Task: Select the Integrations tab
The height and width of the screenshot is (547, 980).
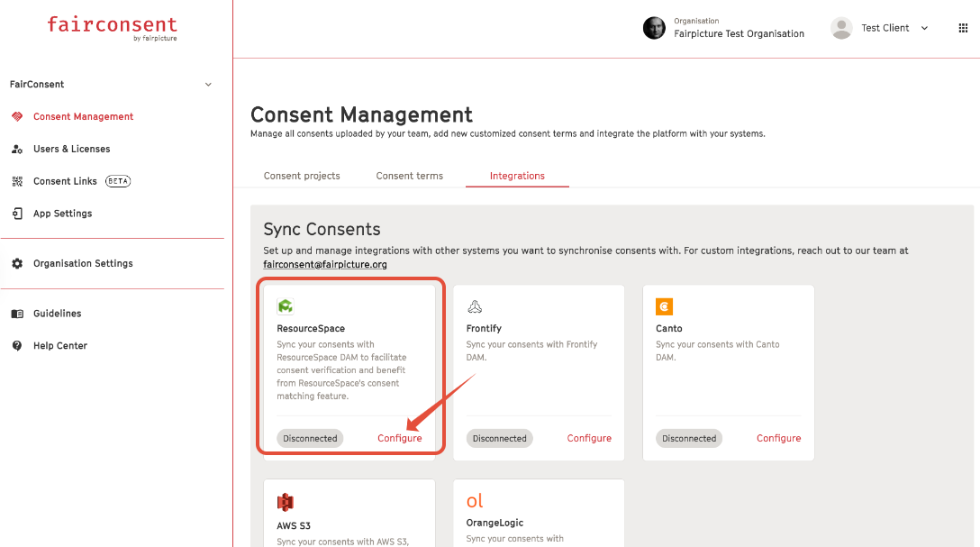Action: (x=518, y=176)
